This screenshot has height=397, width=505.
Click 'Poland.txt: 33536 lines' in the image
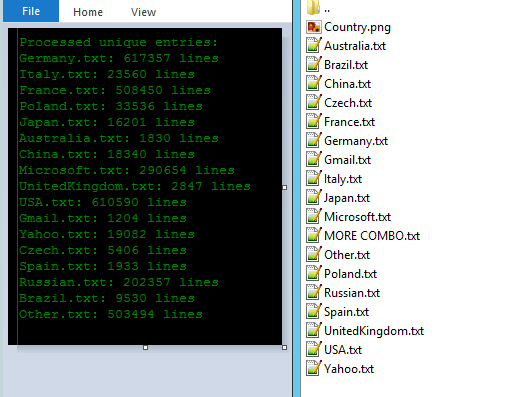[x=111, y=106]
